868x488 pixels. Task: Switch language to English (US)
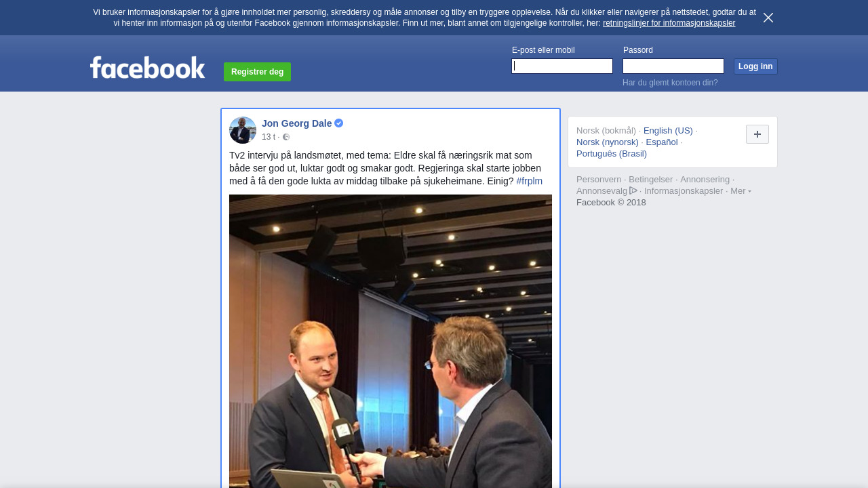point(668,131)
